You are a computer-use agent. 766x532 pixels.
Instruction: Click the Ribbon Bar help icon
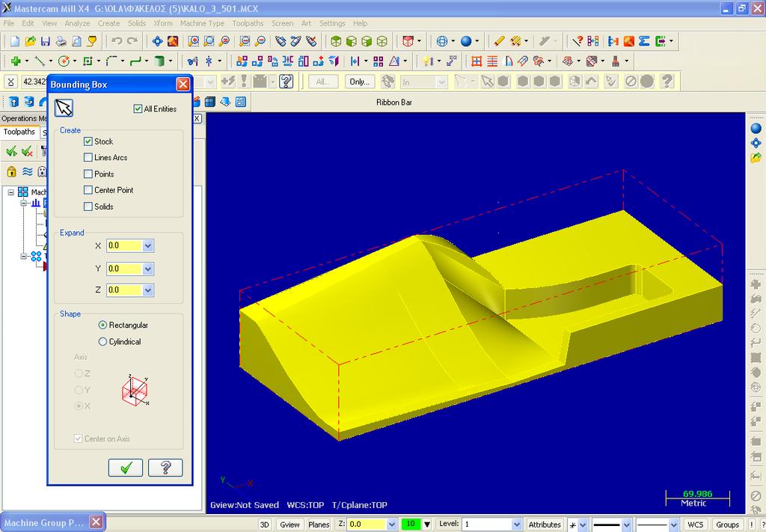[287, 82]
